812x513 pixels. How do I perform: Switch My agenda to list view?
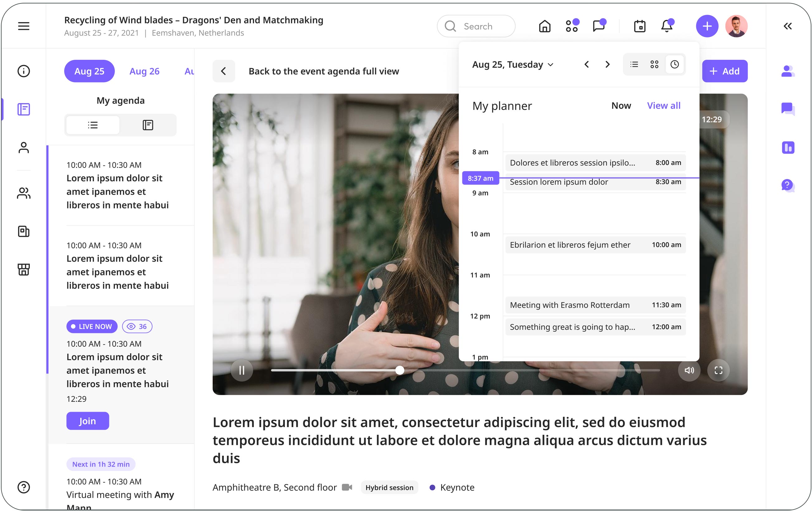pos(93,125)
